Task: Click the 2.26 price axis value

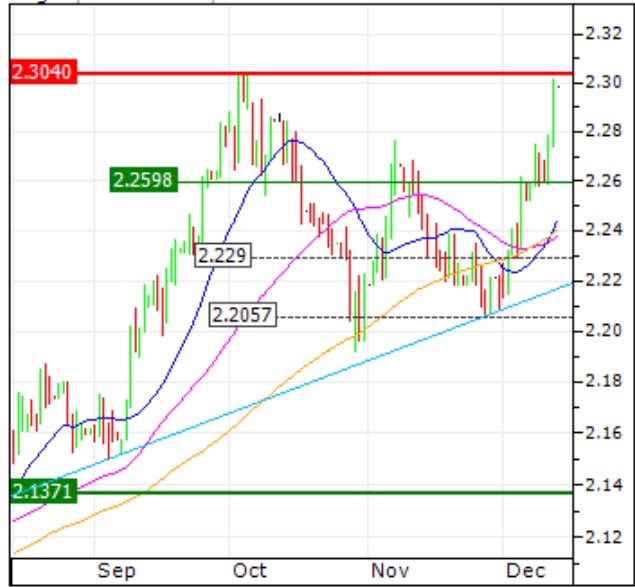Action: 604,181
